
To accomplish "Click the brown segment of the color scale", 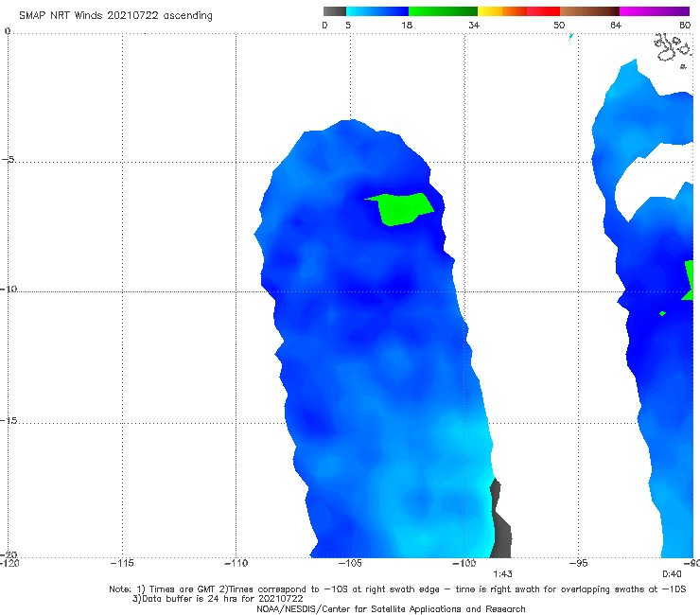I will [x=589, y=11].
